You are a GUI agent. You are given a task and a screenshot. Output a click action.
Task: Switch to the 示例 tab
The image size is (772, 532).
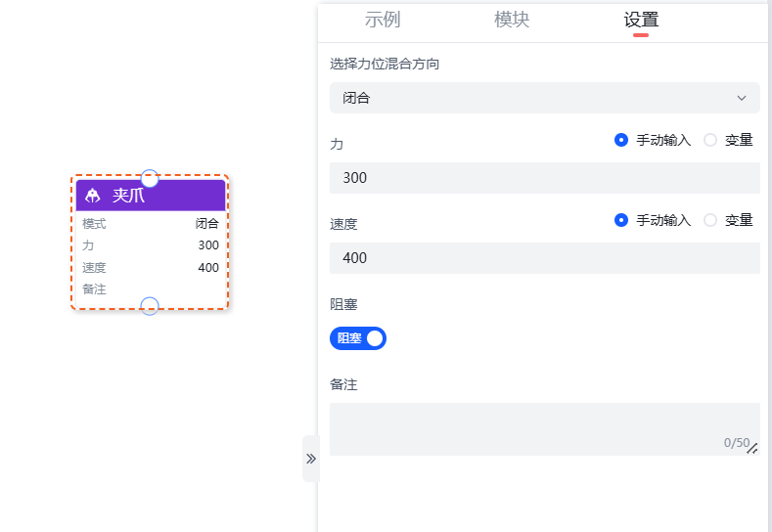point(383,20)
